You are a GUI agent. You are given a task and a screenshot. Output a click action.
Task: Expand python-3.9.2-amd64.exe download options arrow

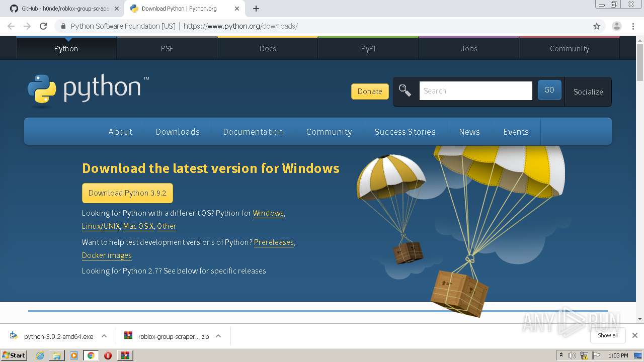104,336
